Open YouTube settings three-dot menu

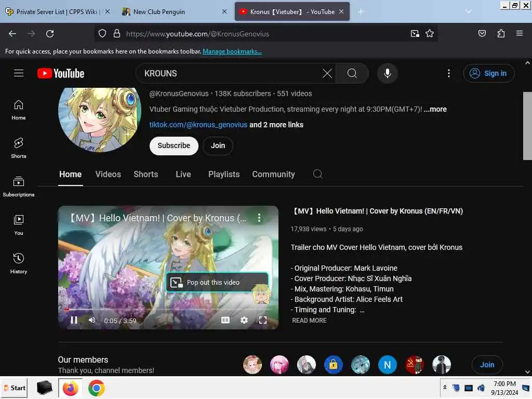coord(448,73)
